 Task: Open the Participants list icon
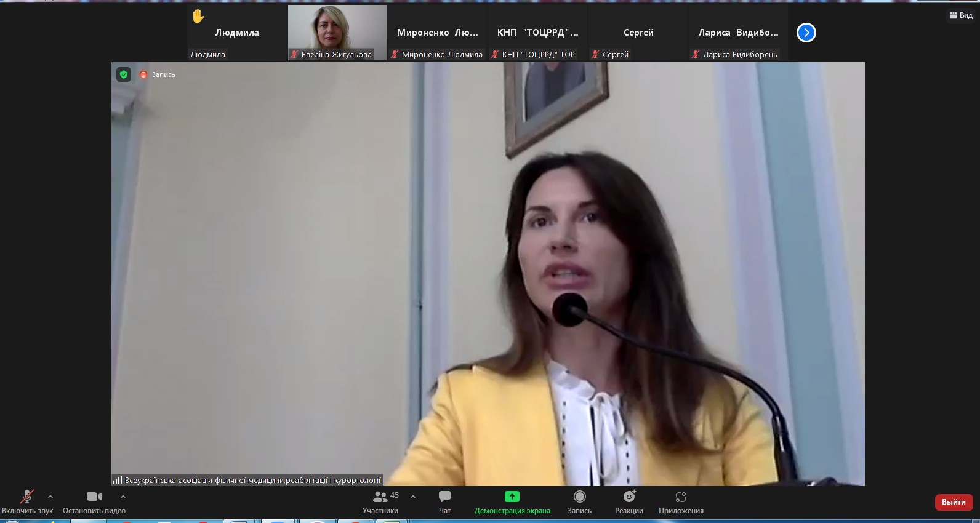point(380,497)
